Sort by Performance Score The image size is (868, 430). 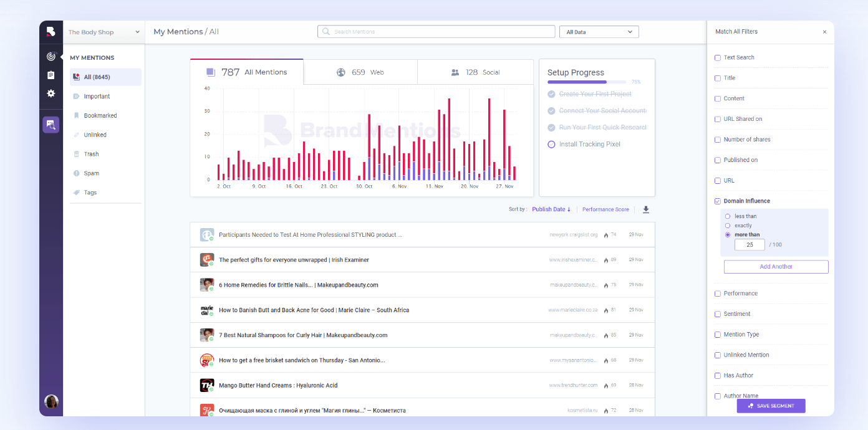[x=605, y=209]
